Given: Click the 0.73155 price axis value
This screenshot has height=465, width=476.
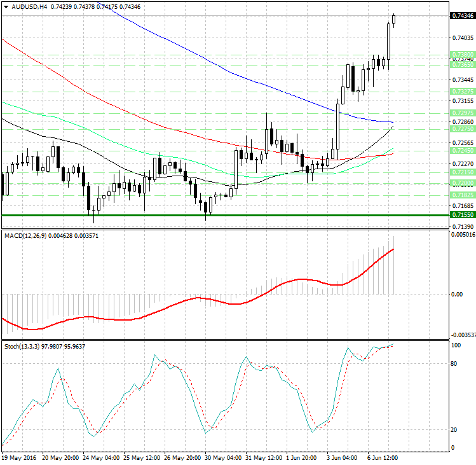Looking at the screenshot, I should [x=463, y=101].
